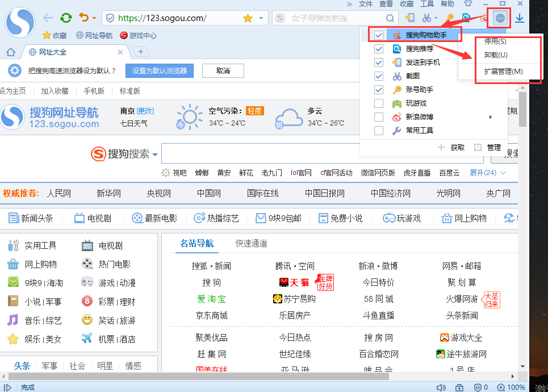
Task: Click the browser back arrow icon
Action: click(48, 18)
